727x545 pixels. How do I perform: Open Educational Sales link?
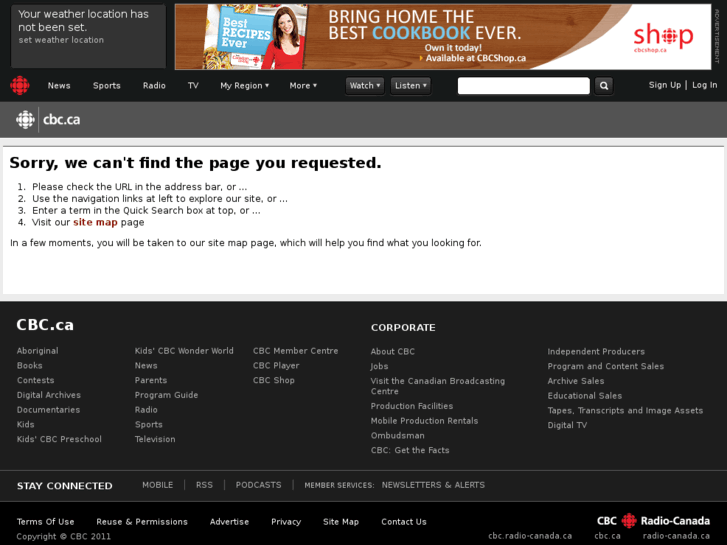[x=585, y=396]
